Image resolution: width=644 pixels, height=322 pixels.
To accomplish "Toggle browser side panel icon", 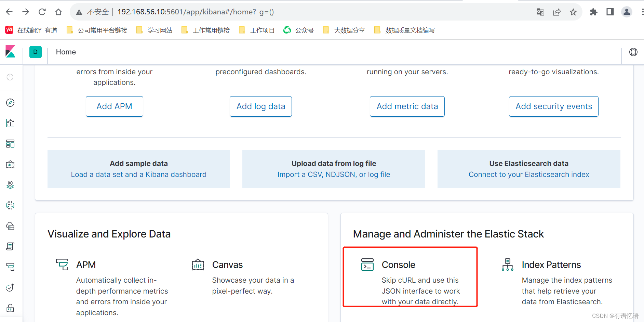I will [610, 12].
